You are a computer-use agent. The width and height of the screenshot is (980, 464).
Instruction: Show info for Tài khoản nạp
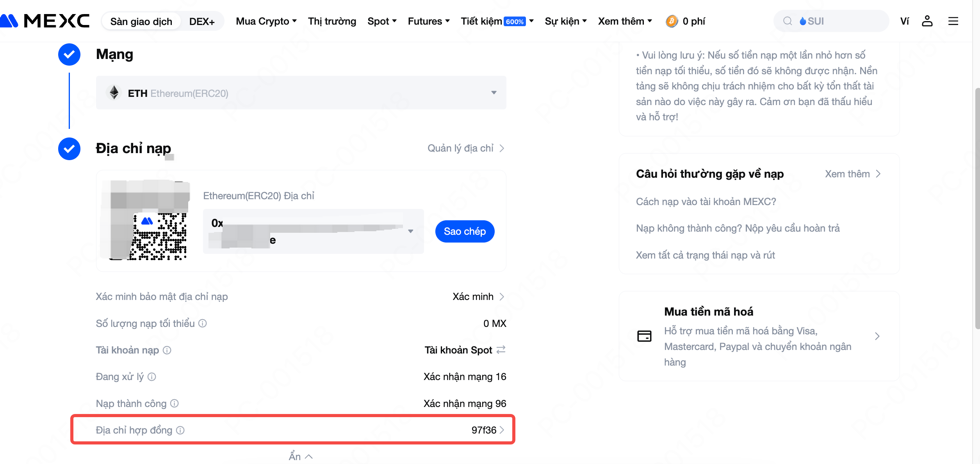tap(167, 350)
